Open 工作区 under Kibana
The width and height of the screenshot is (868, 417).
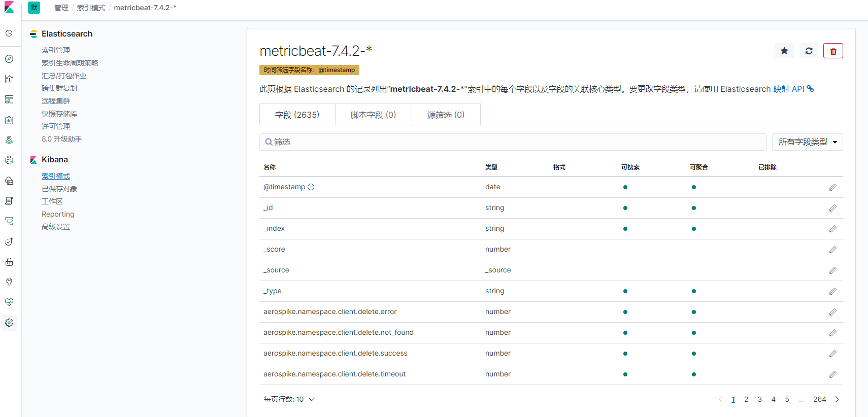coord(52,201)
